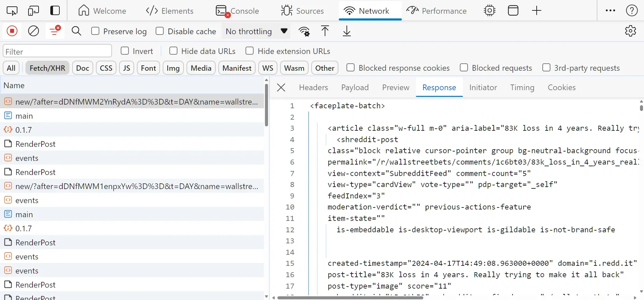This screenshot has height=300, width=644.
Task: Select the first 0.1.7 request
Action: (132, 130)
